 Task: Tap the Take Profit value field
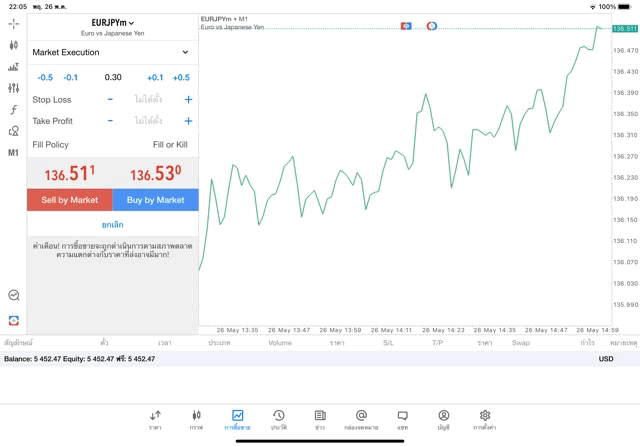coord(148,121)
